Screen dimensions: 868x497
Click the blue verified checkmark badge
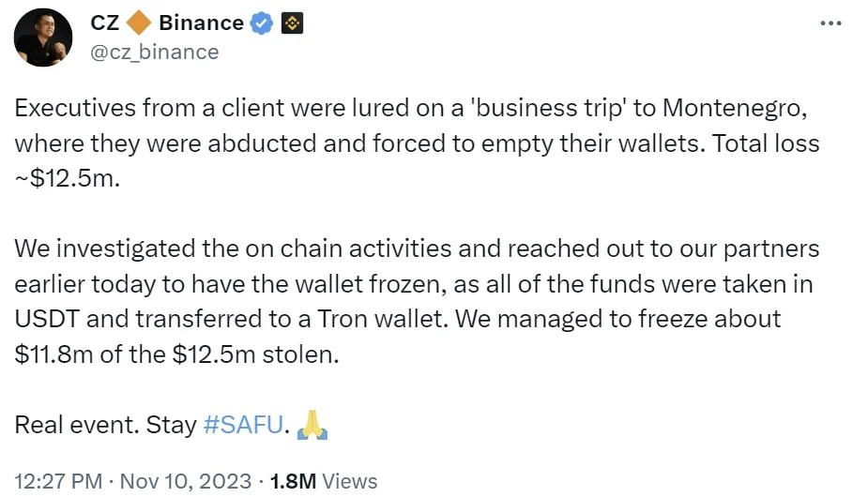(262, 24)
